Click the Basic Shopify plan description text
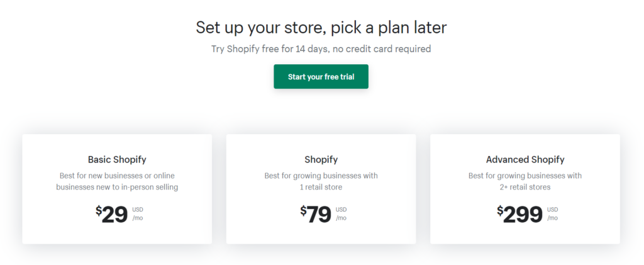Viewport: 644px width, 265px height. (x=117, y=181)
